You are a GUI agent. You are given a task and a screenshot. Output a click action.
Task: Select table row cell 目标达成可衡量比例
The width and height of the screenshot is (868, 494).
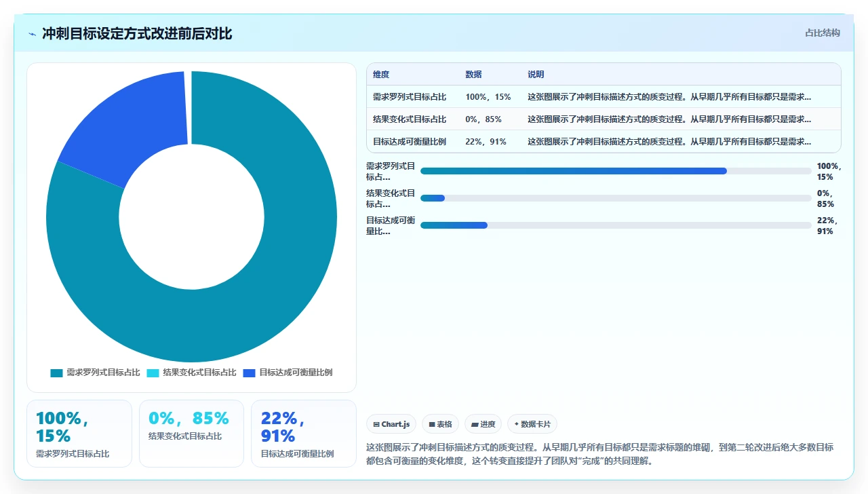410,142
